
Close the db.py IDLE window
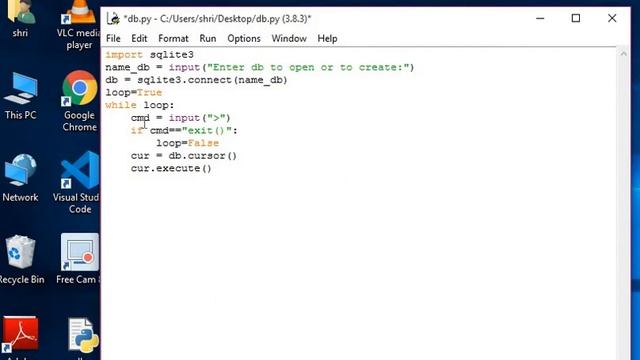[612, 18]
